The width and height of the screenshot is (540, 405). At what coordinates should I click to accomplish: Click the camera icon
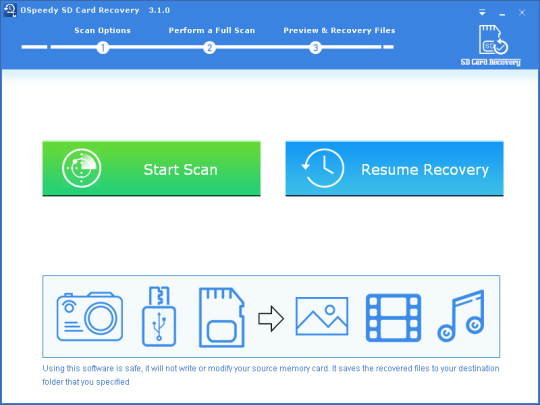tap(90, 316)
